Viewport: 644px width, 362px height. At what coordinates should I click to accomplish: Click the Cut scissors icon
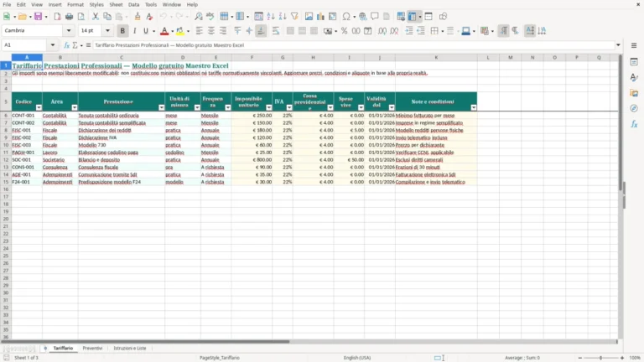click(96, 17)
